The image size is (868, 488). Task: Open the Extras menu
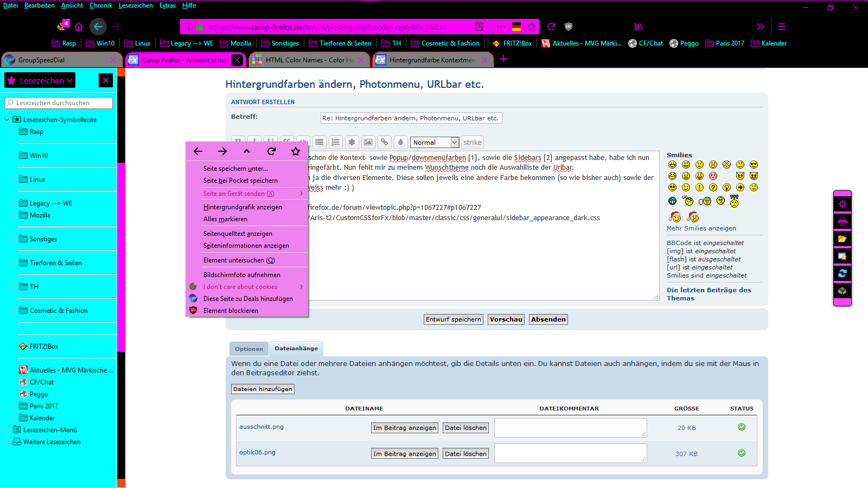click(x=168, y=5)
